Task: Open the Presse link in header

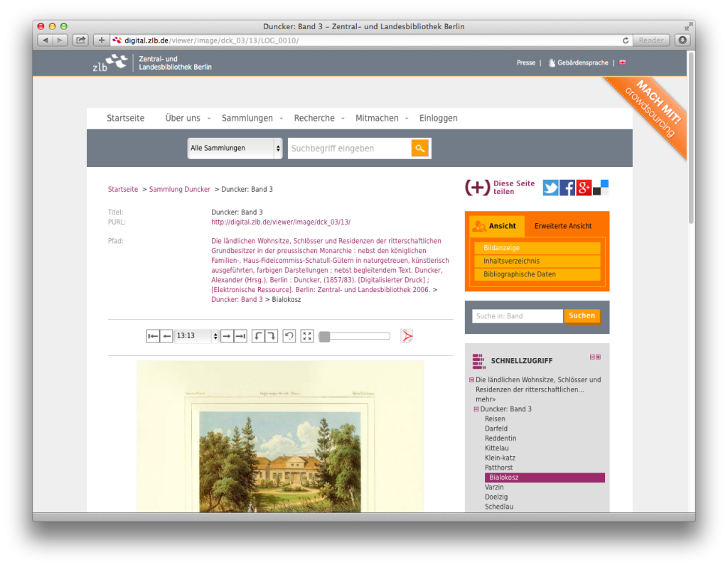Action: pyautogui.click(x=526, y=63)
